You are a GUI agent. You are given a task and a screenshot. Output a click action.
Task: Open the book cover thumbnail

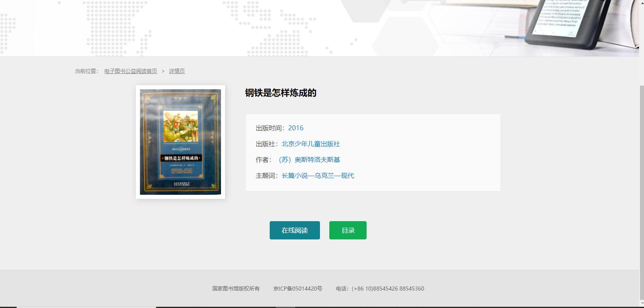[x=180, y=142]
